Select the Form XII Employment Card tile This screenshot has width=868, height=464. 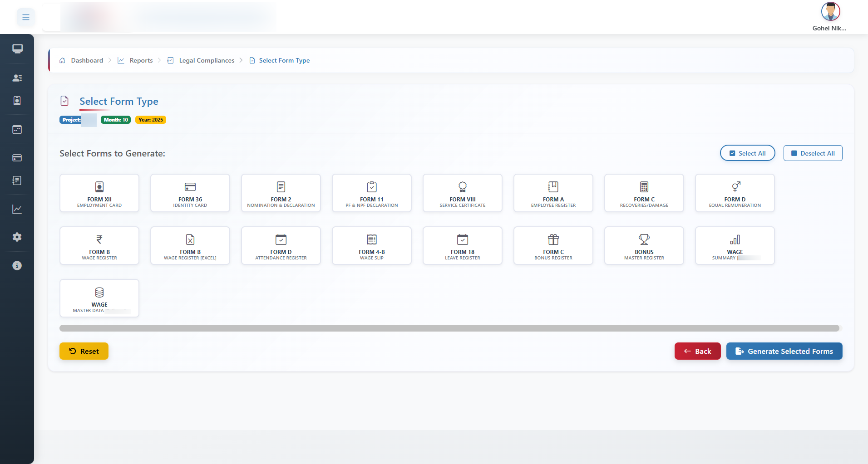pyautogui.click(x=99, y=193)
